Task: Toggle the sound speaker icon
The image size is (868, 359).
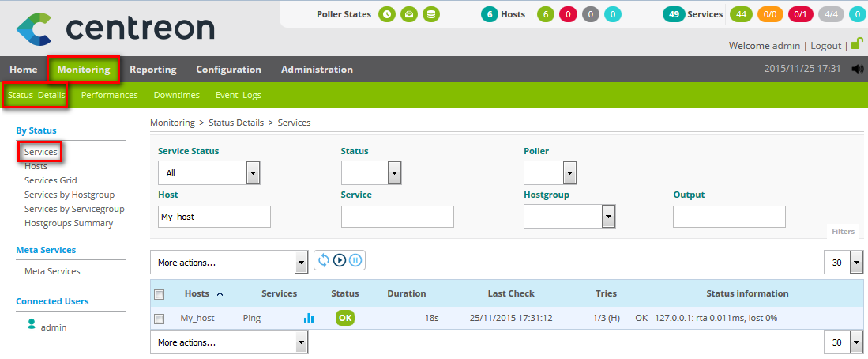Action: tap(858, 69)
